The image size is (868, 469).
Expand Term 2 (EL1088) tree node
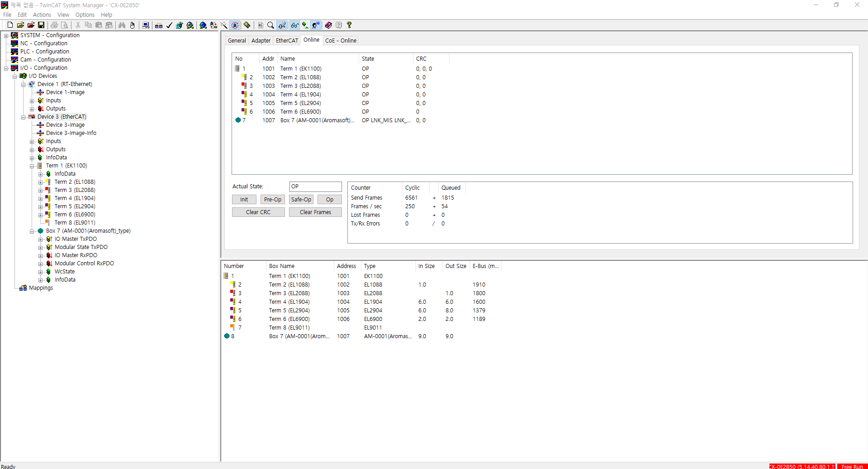pyautogui.click(x=40, y=182)
